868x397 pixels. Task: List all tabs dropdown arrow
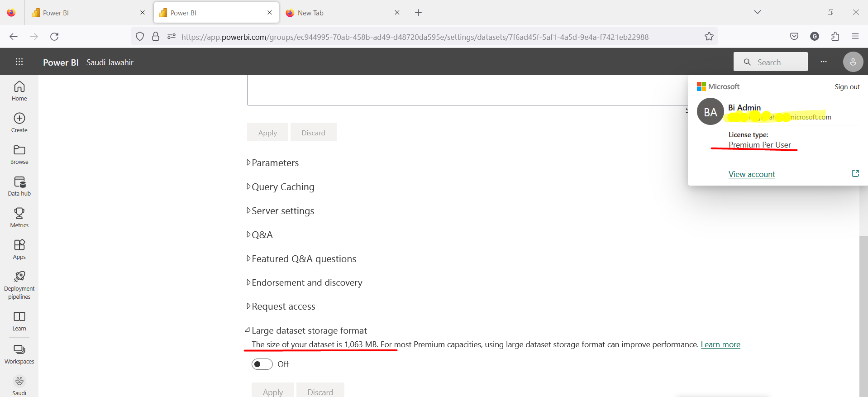(757, 12)
